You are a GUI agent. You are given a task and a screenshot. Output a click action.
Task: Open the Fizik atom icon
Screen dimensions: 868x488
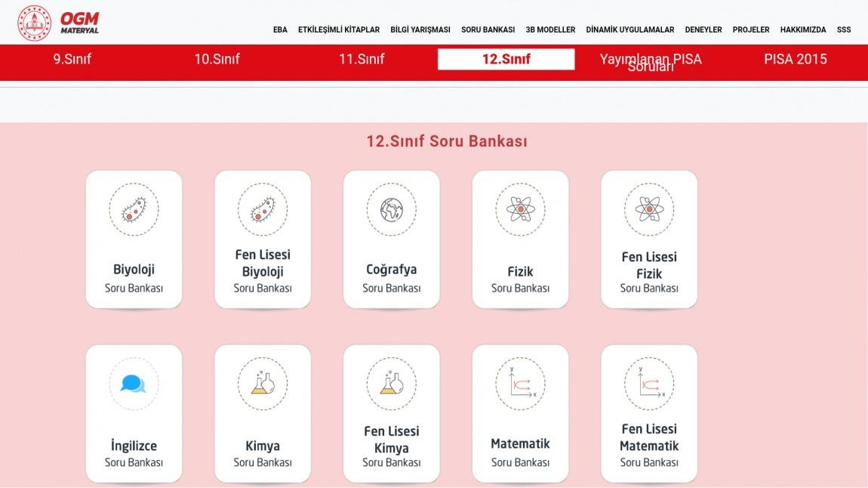coord(520,208)
